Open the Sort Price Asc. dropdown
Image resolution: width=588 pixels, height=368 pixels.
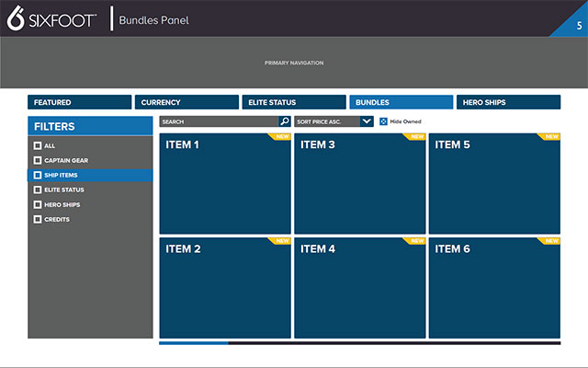tap(327, 121)
